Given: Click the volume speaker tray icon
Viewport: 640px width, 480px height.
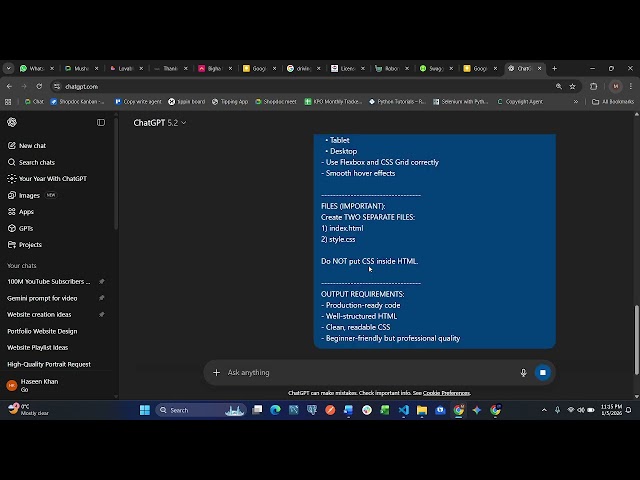Looking at the screenshot, I should [580, 410].
